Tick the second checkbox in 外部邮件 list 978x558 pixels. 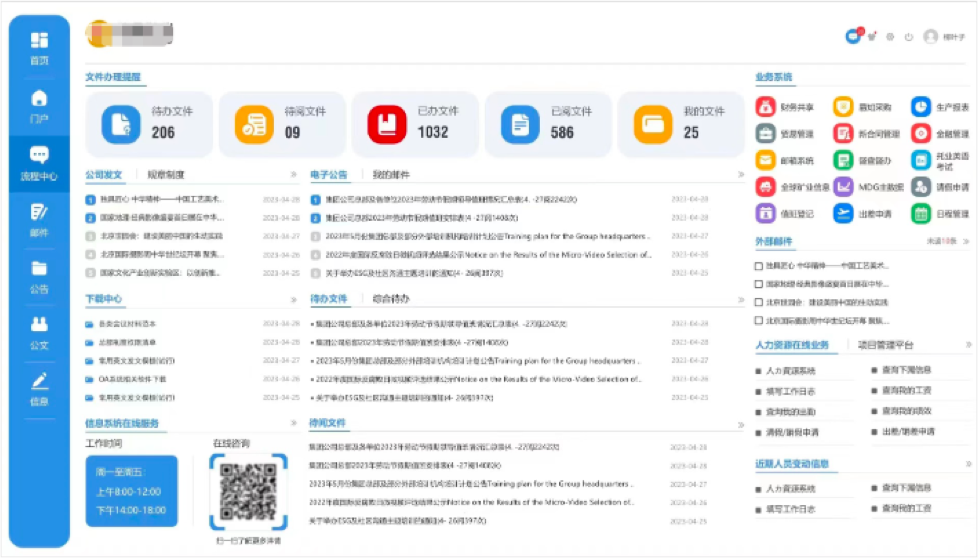759,284
